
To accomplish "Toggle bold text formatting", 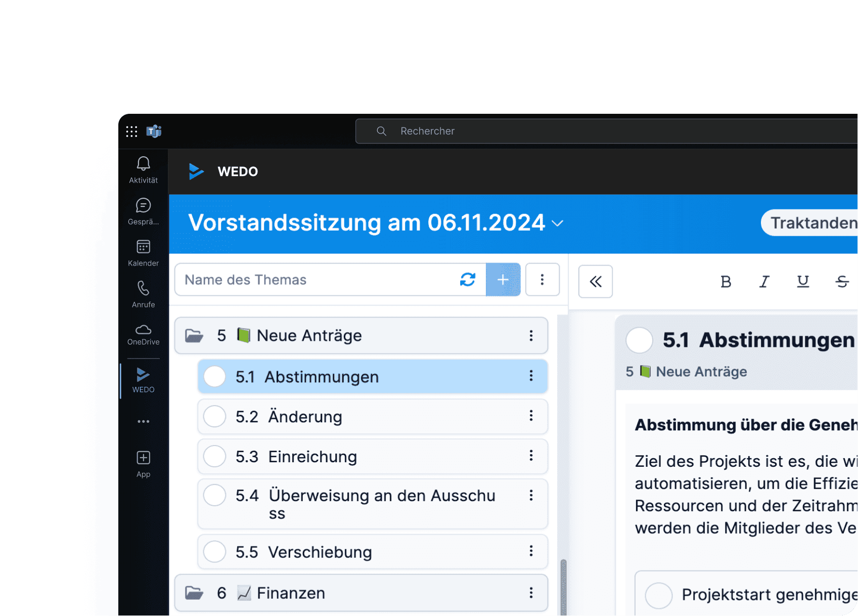I will click(726, 282).
